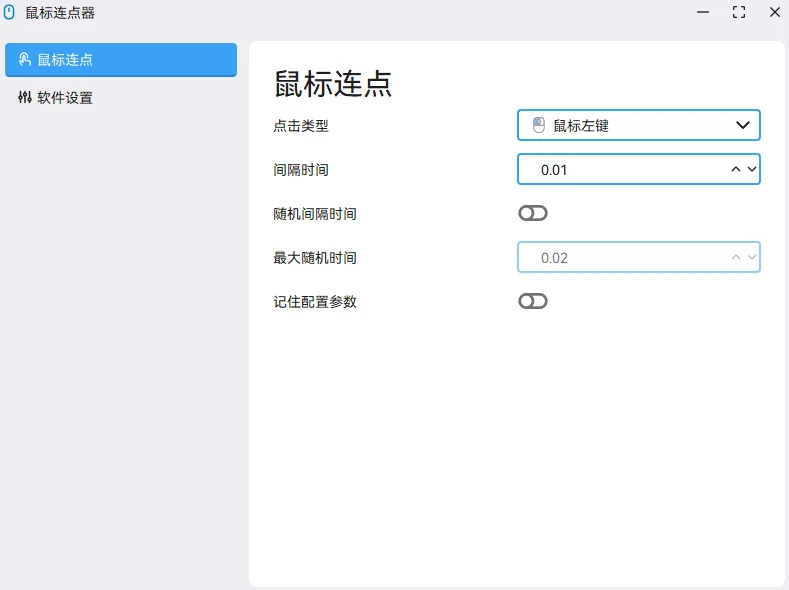Screen dimensions: 789x590
Task: Maximize the 鼠标连点器 window
Action: pyautogui.click(x=739, y=13)
